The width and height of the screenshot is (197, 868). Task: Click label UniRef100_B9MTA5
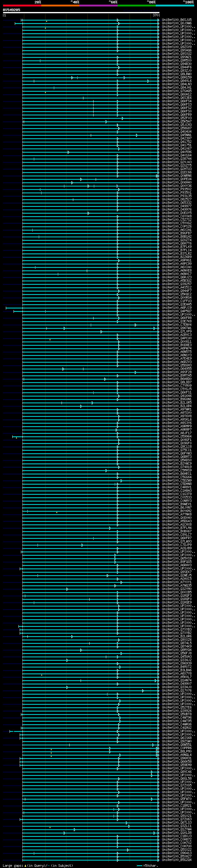[x=177, y=375]
